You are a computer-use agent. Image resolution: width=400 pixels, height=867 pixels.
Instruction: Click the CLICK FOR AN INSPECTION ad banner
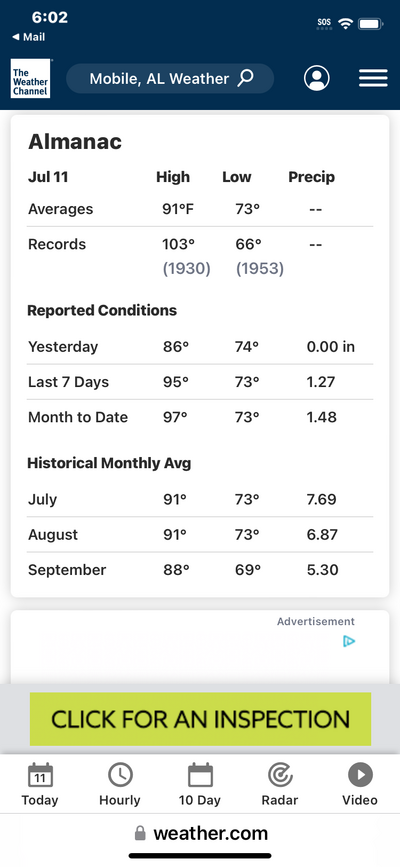click(x=200, y=719)
